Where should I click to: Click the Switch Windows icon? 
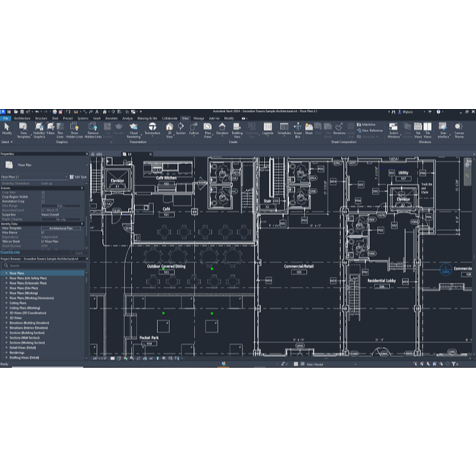click(x=394, y=128)
